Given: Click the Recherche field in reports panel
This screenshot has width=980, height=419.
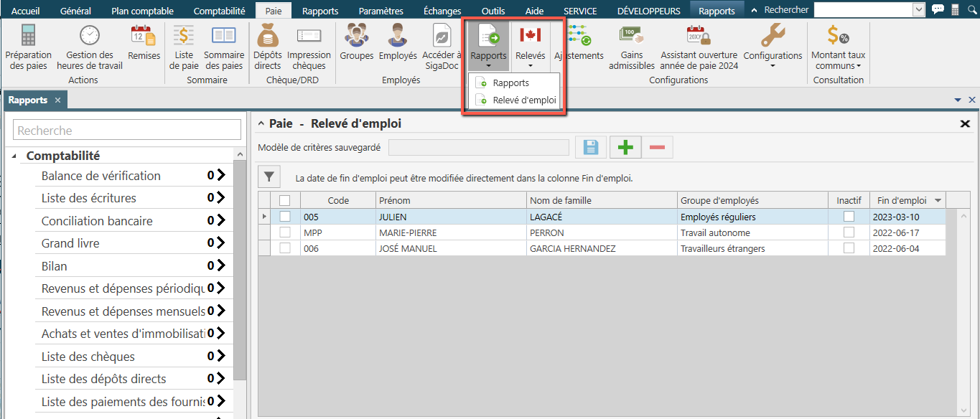Looking at the screenshot, I should point(128,130).
